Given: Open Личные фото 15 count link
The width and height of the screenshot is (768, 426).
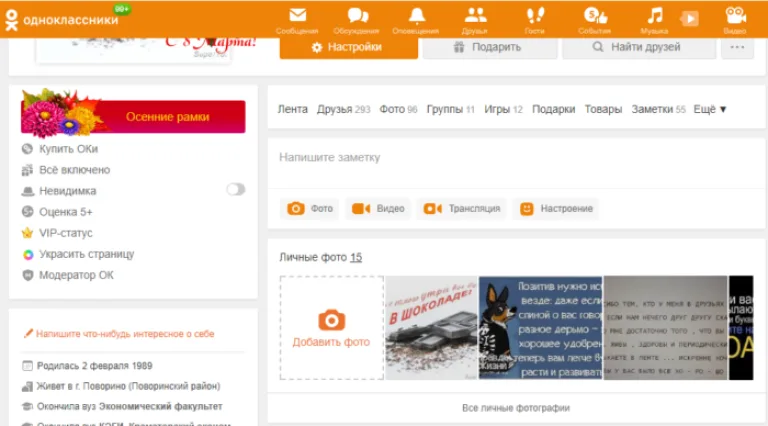Looking at the screenshot, I should pyautogui.click(x=356, y=257).
